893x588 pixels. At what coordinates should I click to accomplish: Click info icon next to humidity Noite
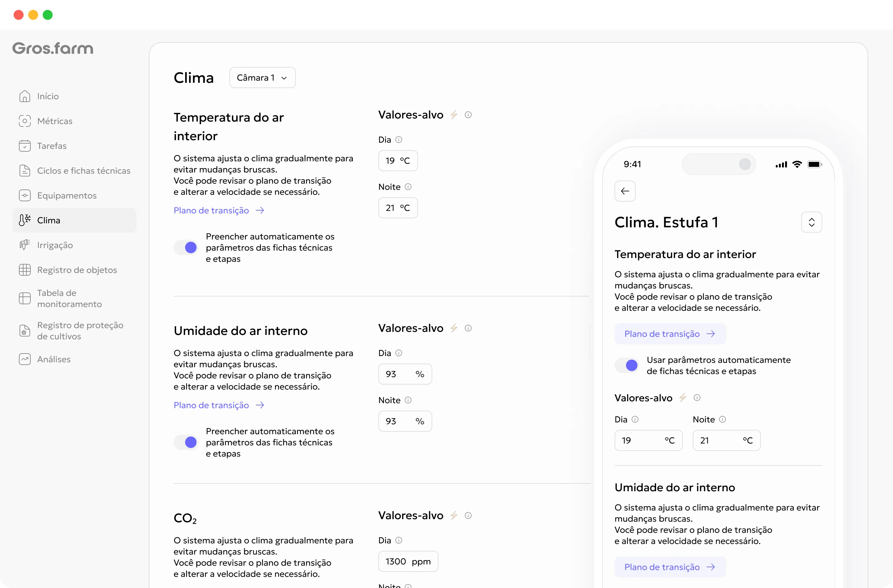408,400
